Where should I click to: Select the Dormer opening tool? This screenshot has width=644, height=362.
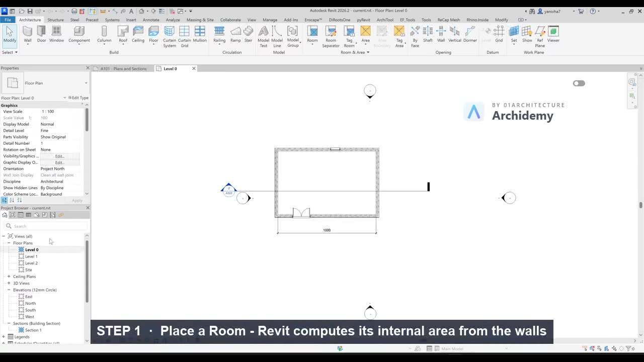(470, 34)
